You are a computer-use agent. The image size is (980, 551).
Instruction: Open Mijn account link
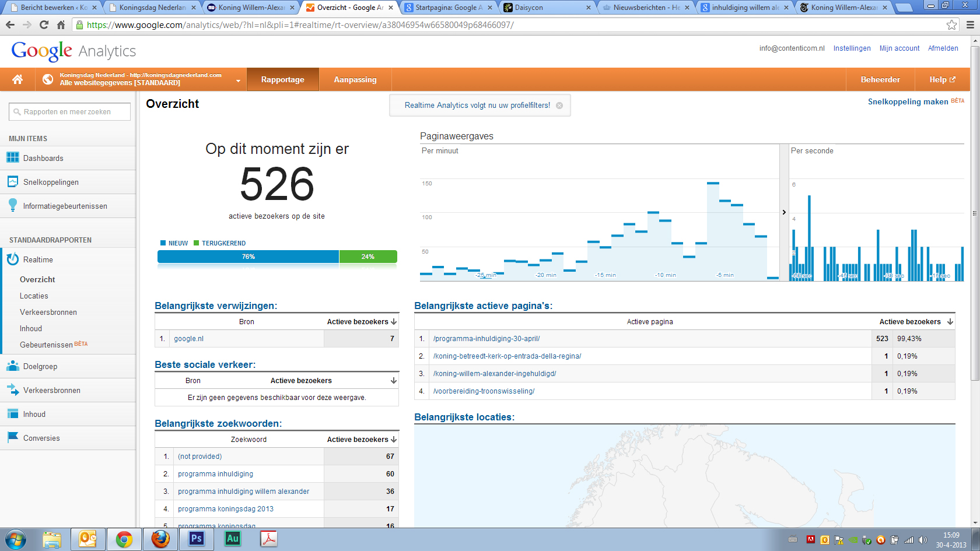point(900,48)
